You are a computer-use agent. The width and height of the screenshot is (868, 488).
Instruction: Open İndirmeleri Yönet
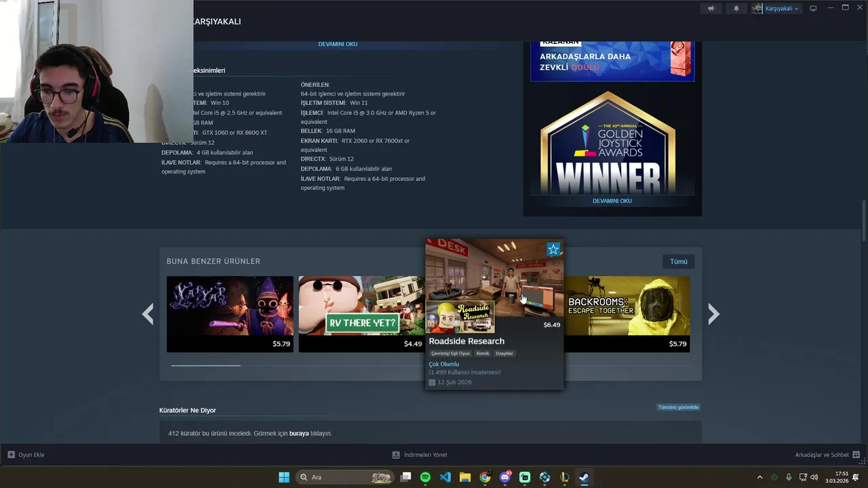tap(420, 455)
